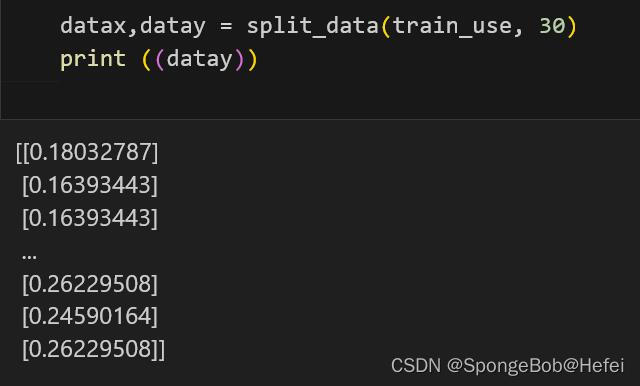640x386 pixels.
Task: Click the closing yellow parenthesis after 30
Action: [x=571, y=27]
